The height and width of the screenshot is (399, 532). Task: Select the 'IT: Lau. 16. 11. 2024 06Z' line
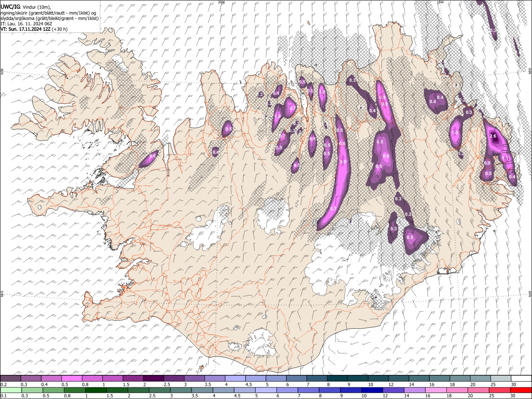26,24
